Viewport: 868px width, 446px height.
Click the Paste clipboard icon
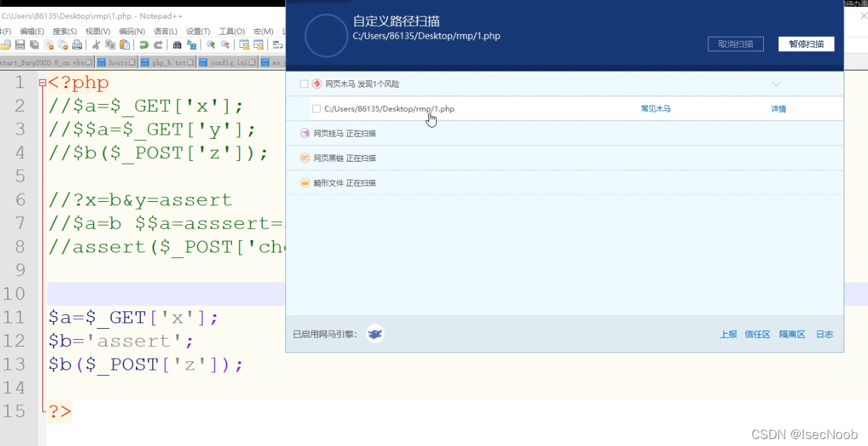click(x=124, y=45)
